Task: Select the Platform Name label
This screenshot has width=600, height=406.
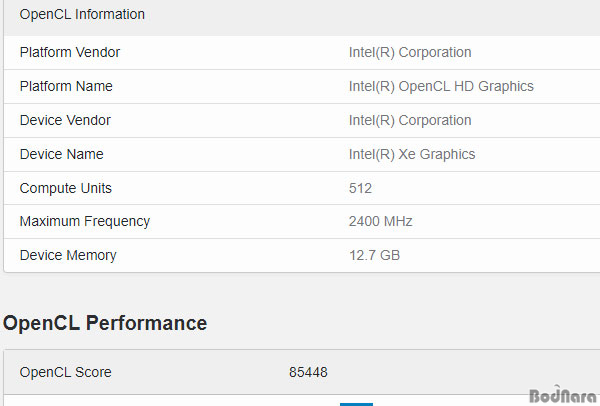Action: click(66, 86)
